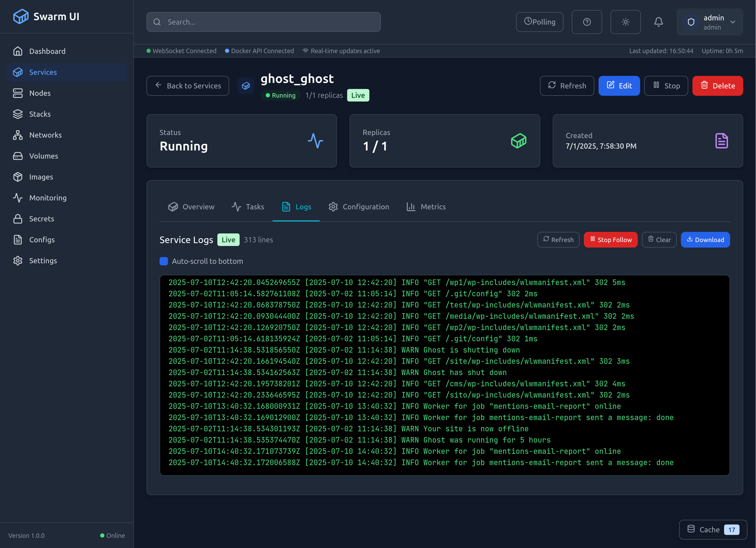Click the "Last updated: 16:50:44" text
756x548 pixels.
point(661,51)
